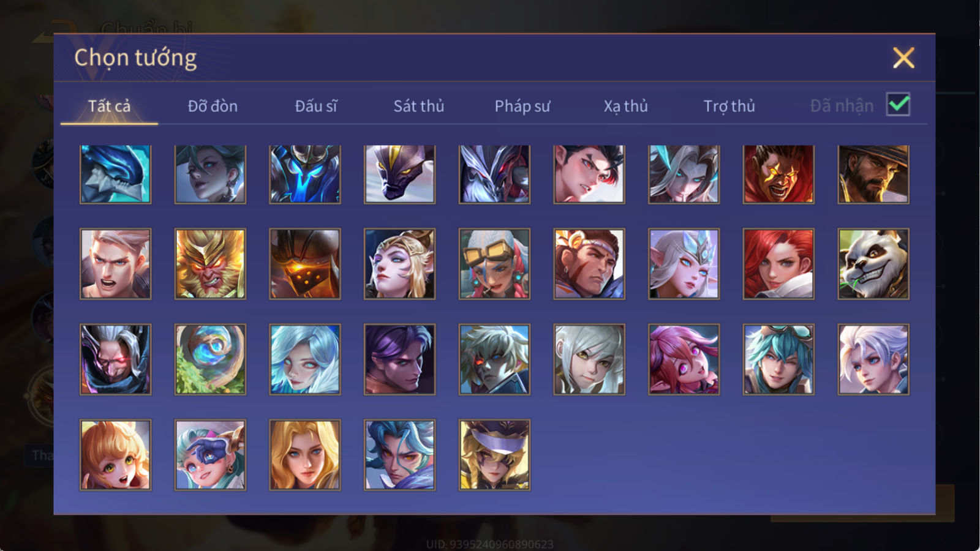Choose the girl with blue eyepatch hero

pos(210,455)
